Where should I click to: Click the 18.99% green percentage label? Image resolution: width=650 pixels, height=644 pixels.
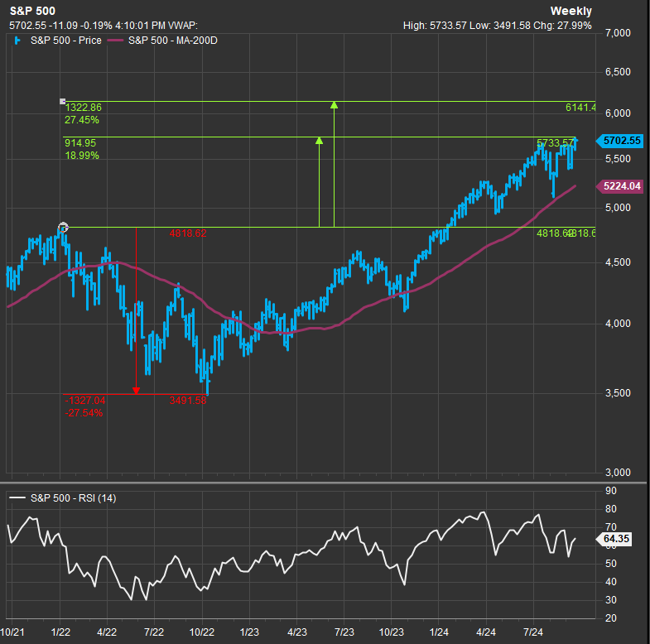(x=82, y=156)
